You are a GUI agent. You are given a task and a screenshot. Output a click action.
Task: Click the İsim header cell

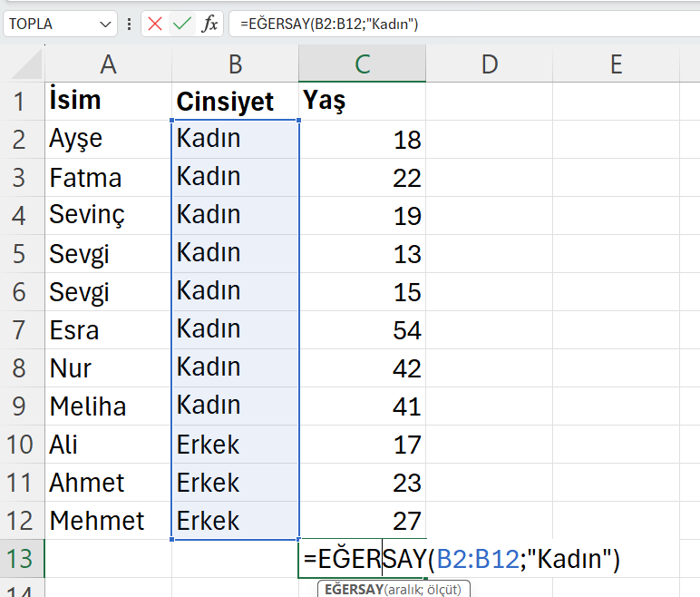(x=108, y=101)
